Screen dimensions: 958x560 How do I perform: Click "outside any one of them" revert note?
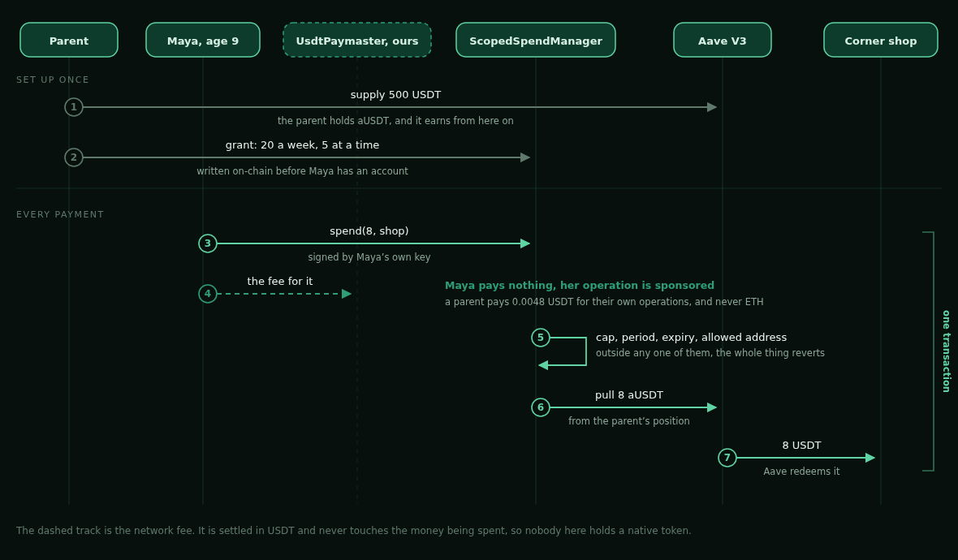pyautogui.click(x=710, y=353)
